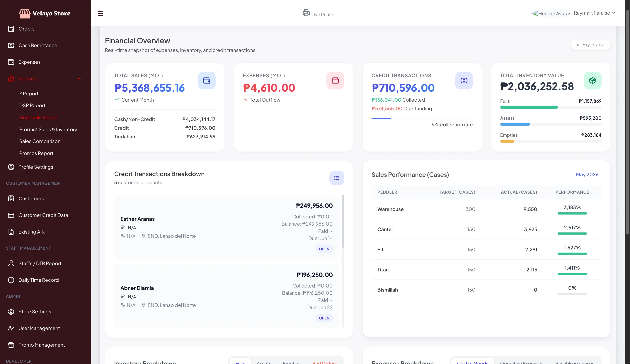Click the Titan 2,116 actual cases cell
The height and width of the screenshot is (364, 630).
[x=532, y=270]
